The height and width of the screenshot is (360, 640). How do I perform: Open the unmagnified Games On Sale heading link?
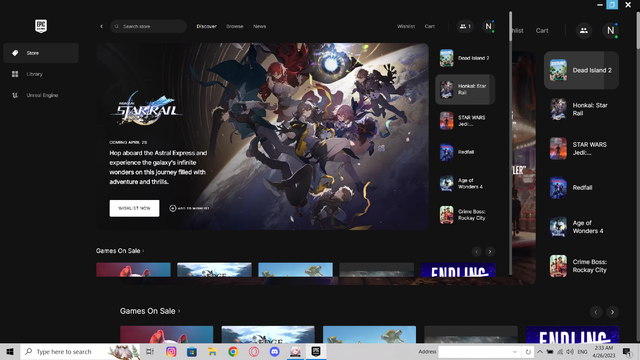pos(120,251)
